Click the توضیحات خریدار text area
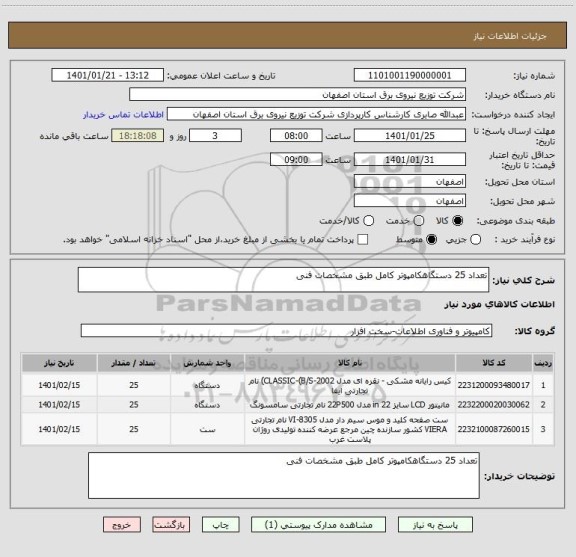This screenshot has height=557, width=576. [x=284, y=475]
